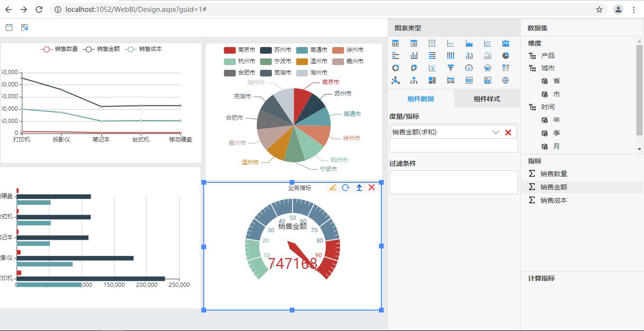The height and width of the screenshot is (331, 644).
Task: Choose the funnel chart type icon
Action: (x=451, y=68)
